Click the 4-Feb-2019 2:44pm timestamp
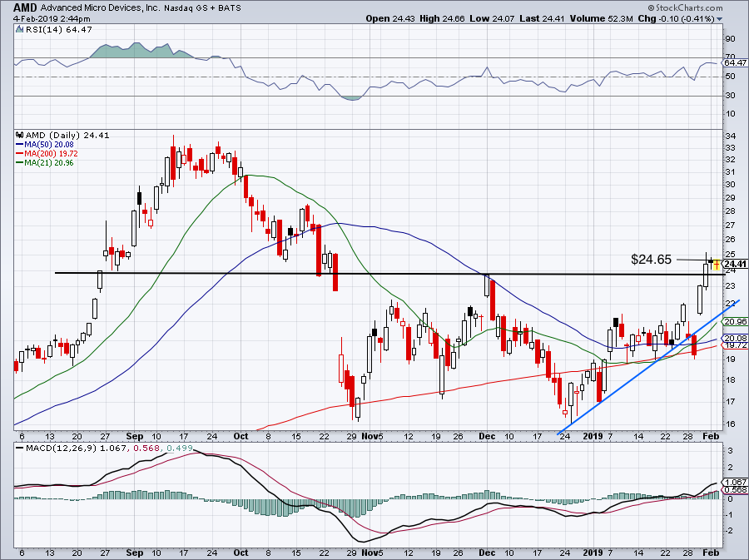Image resolution: width=749 pixels, height=560 pixels. tap(52, 19)
